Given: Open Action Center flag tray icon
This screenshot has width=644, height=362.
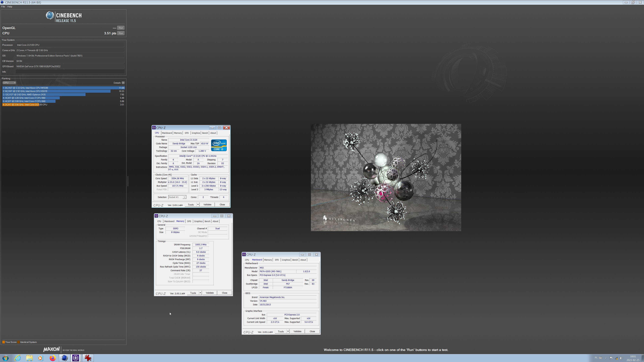Looking at the screenshot, I should click(611, 358).
